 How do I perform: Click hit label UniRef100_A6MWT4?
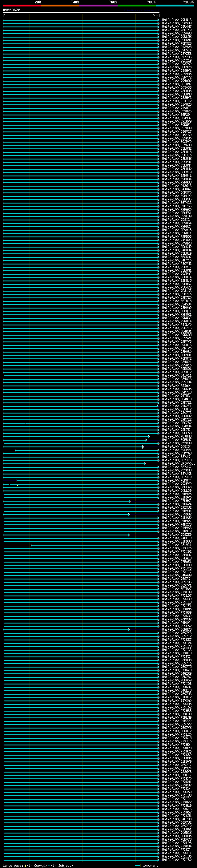click(177, 481)
